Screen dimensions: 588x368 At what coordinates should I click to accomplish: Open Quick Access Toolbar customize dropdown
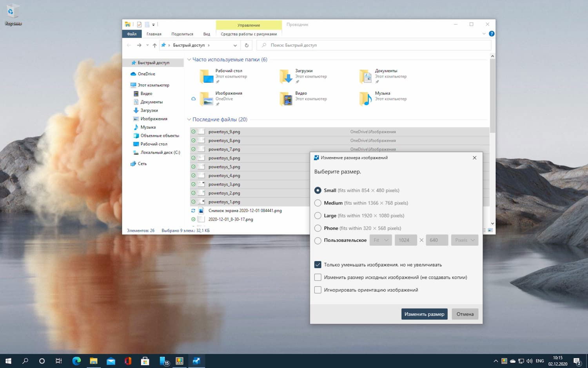[154, 25]
